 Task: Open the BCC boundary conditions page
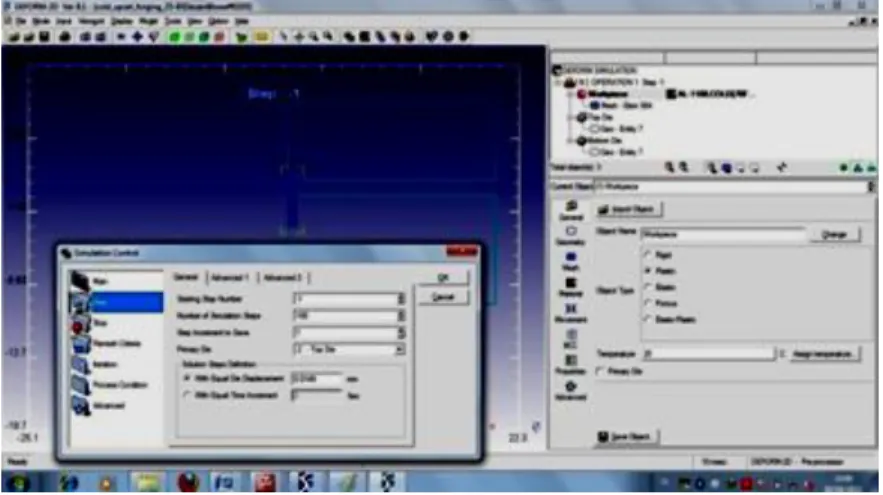click(x=571, y=339)
